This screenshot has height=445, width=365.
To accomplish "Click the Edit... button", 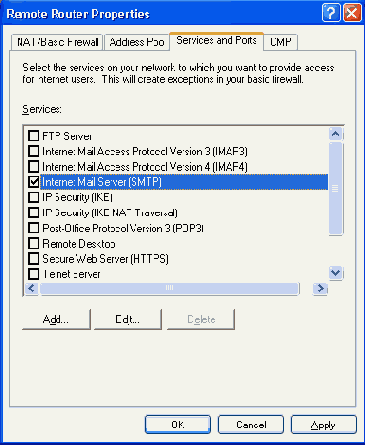I will coord(128,319).
